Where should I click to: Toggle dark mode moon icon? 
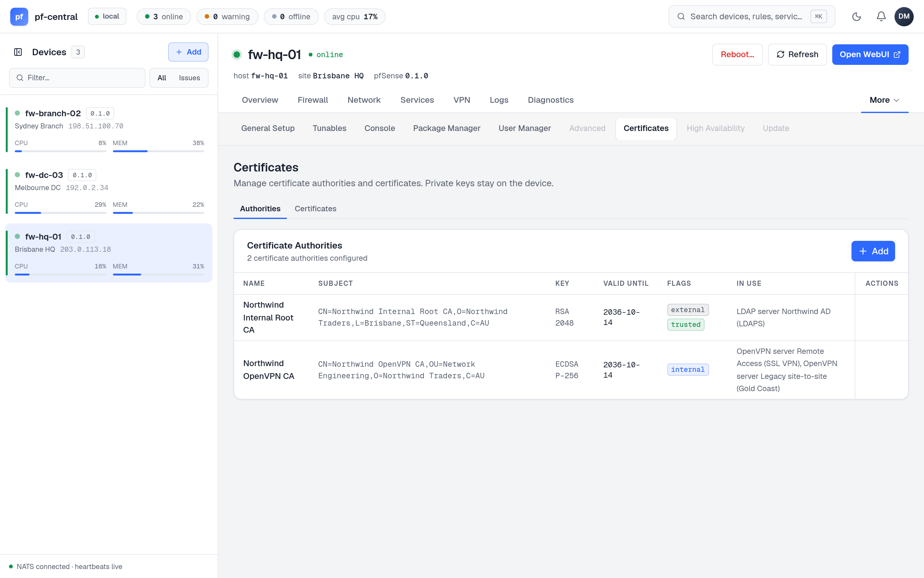[x=856, y=16]
